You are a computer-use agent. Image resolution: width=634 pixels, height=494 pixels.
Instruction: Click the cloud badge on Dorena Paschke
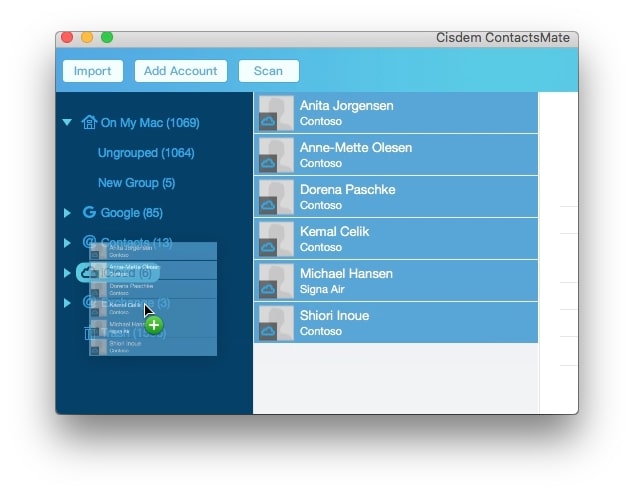[x=268, y=206]
